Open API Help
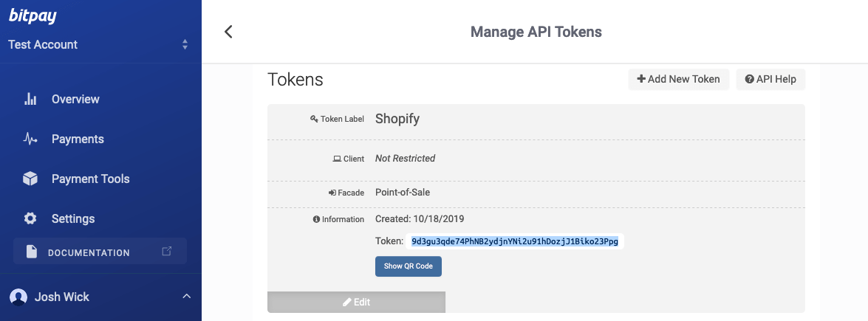The image size is (868, 321). coord(770,79)
